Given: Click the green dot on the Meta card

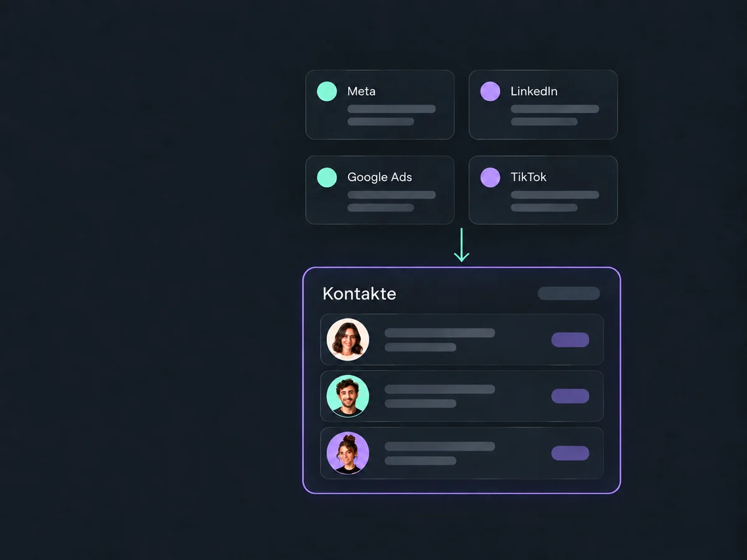Looking at the screenshot, I should (327, 91).
